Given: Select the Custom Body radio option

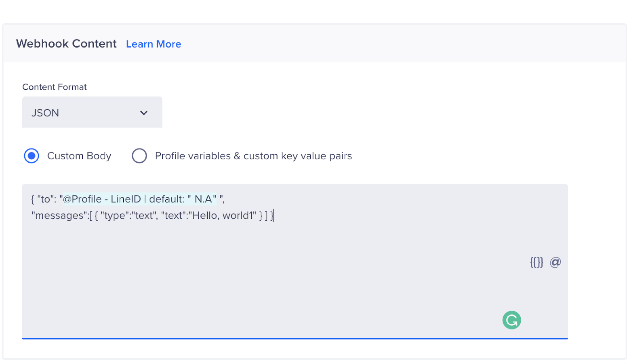Looking at the screenshot, I should pyautogui.click(x=32, y=156).
